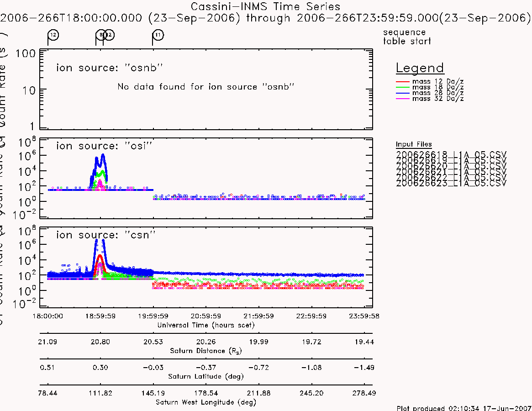Click the "sequence table start" label
532x411 pixels.
pos(407,37)
